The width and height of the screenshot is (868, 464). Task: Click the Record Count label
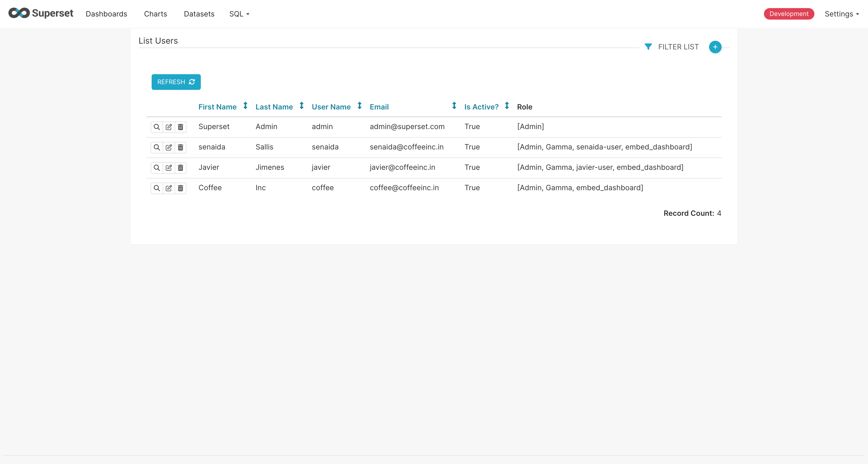pyautogui.click(x=689, y=213)
